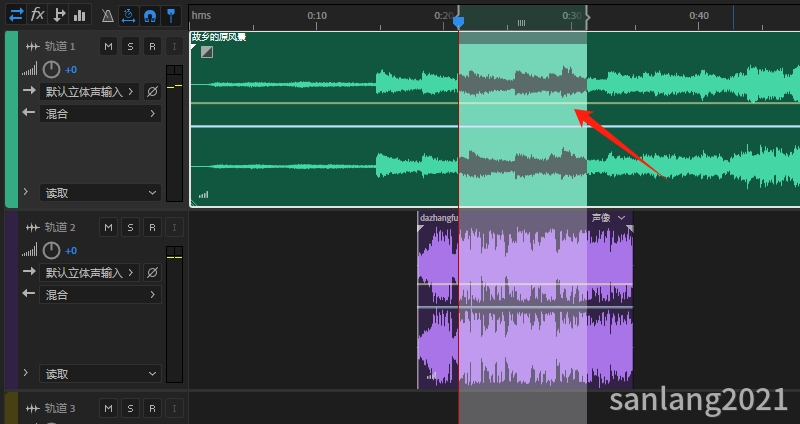The height and width of the screenshot is (424, 800).
Task: Arm track 3 for record with R
Action: click(x=152, y=408)
